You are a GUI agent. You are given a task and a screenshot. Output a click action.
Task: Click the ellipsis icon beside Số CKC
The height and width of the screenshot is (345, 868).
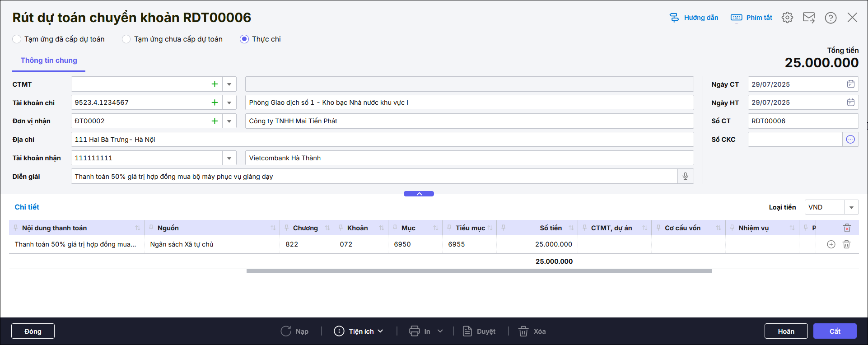(850, 140)
